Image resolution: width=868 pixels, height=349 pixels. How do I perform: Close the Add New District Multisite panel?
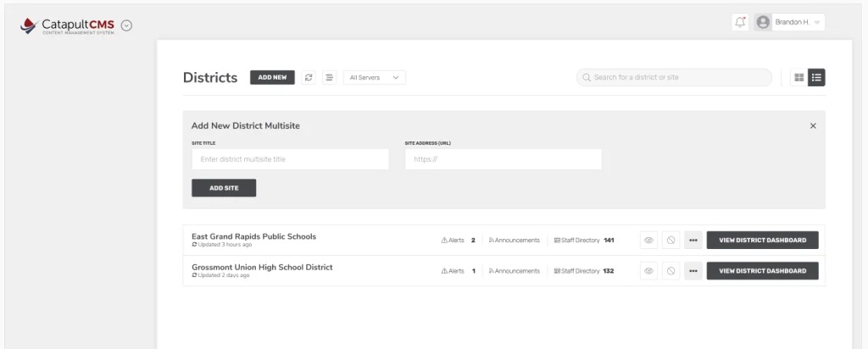pyautogui.click(x=813, y=125)
